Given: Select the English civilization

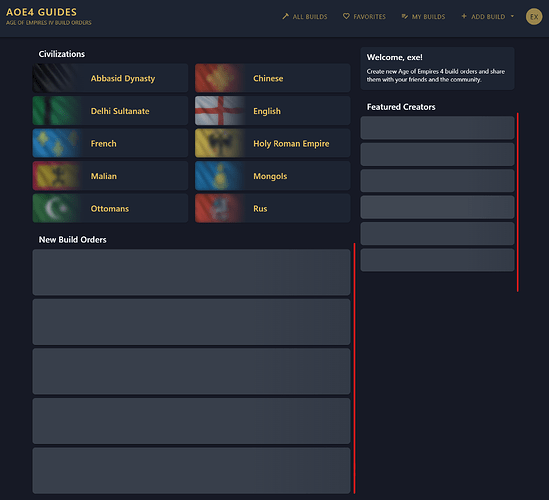Looking at the screenshot, I should [273, 111].
